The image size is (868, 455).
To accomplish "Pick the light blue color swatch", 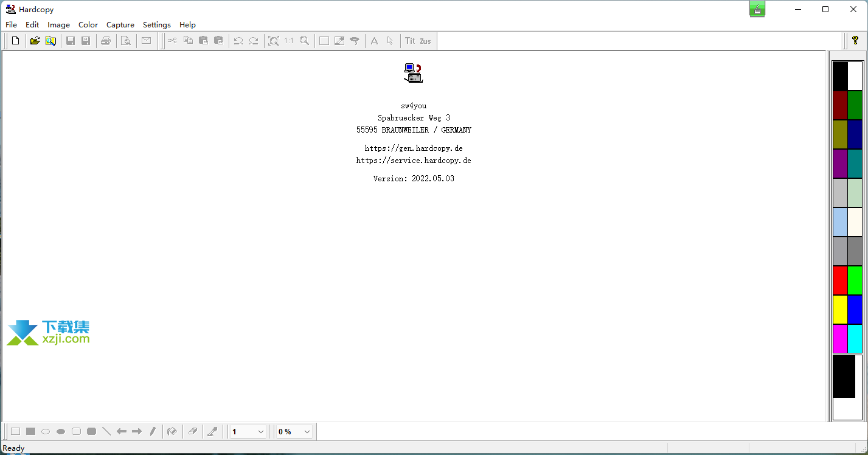I will 840,222.
